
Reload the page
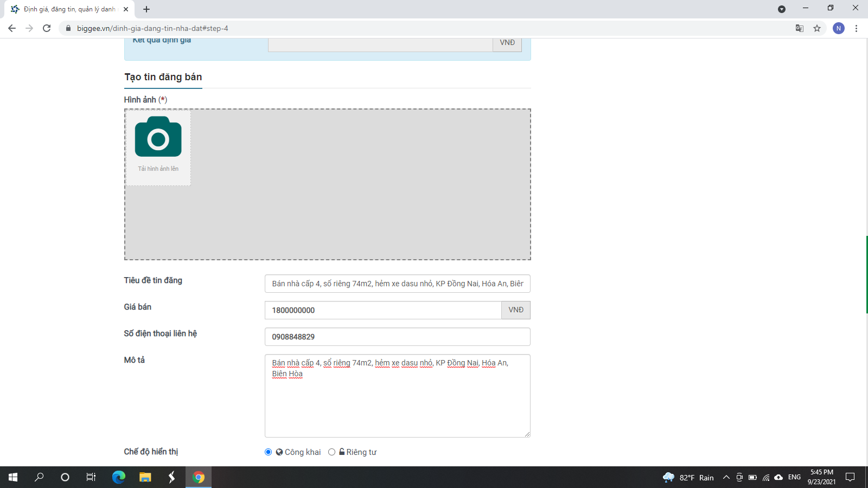pyautogui.click(x=47, y=28)
